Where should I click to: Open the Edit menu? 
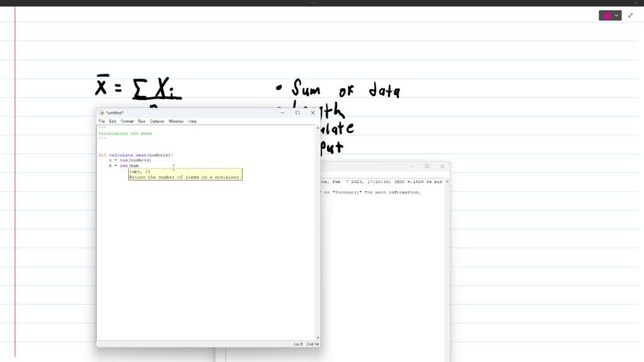click(x=113, y=121)
